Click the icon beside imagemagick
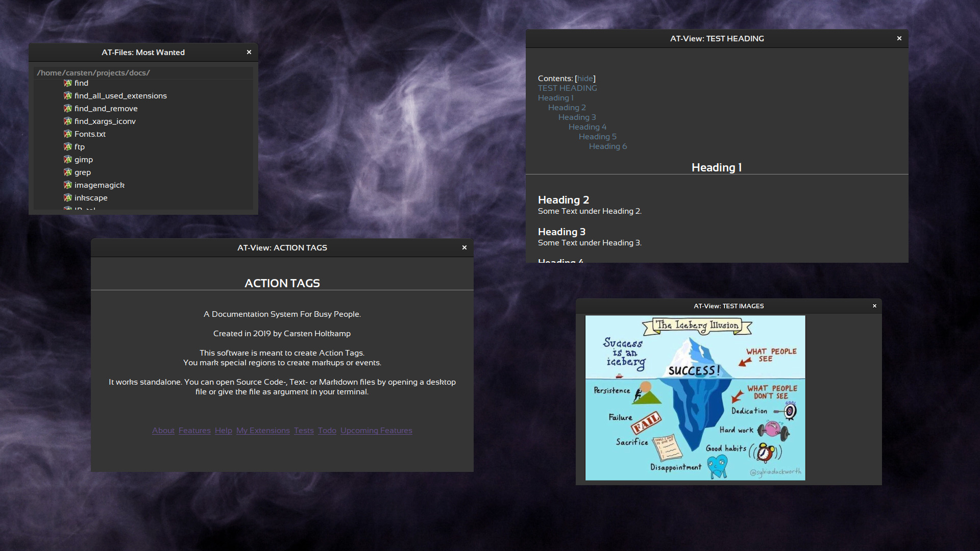 [67, 185]
